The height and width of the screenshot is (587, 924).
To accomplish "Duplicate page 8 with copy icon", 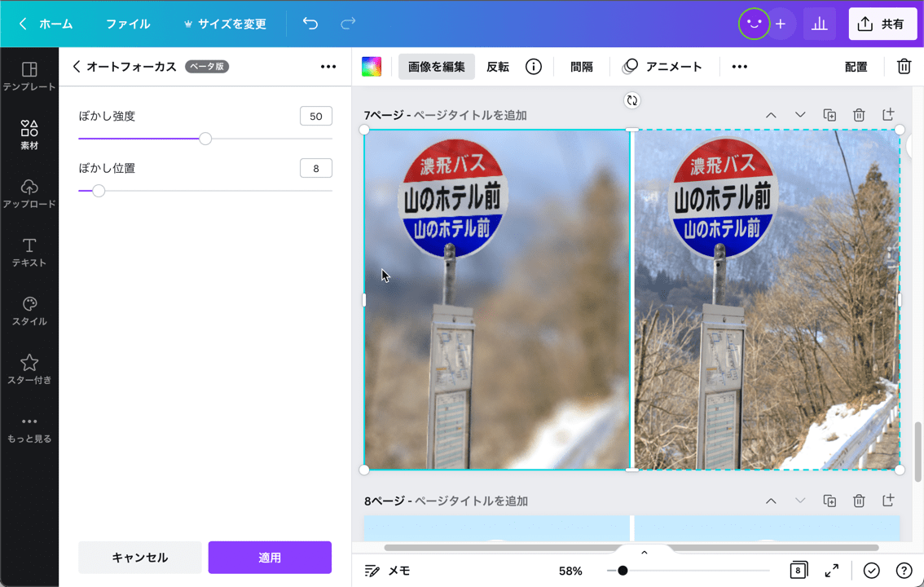I will click(x=829, y=501).
